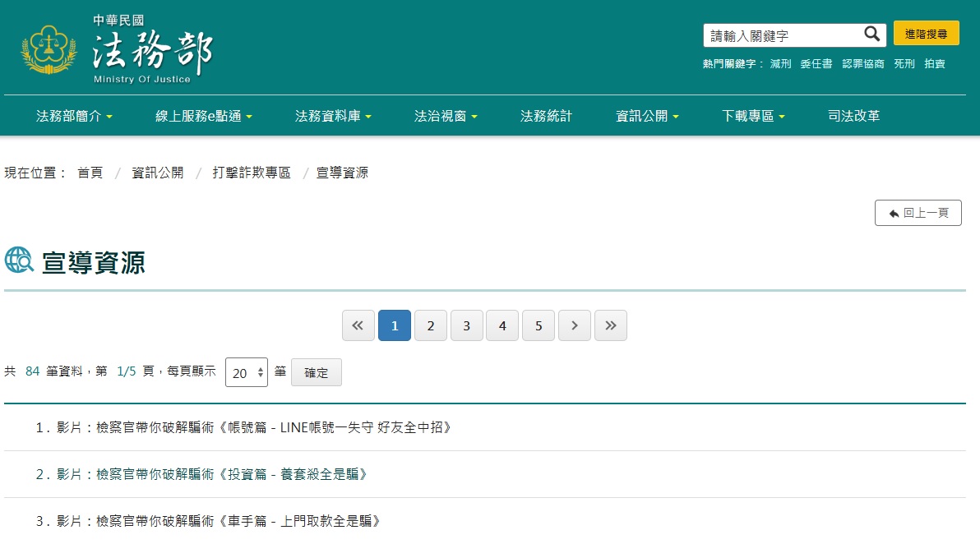Click the search magnifier icon
This screenshot has width=980, height=544.
pyautogui.click(x=871, y=33)
